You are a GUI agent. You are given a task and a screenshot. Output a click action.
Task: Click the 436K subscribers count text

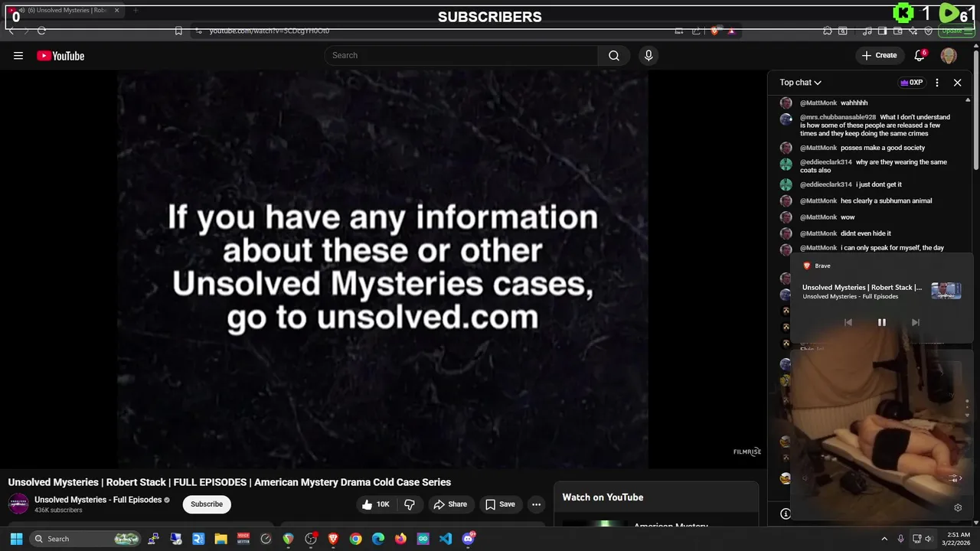[x=58, y=510]
